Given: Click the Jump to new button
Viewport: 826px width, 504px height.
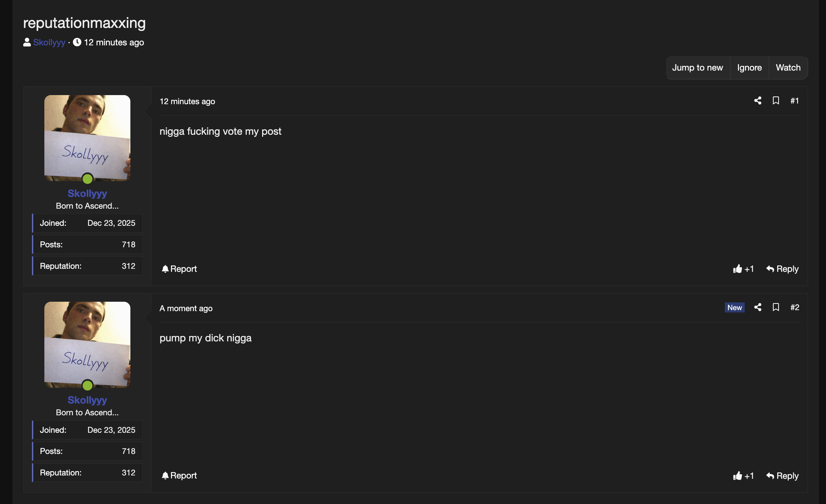Looking at the screenshot, I should click(697, 68).
